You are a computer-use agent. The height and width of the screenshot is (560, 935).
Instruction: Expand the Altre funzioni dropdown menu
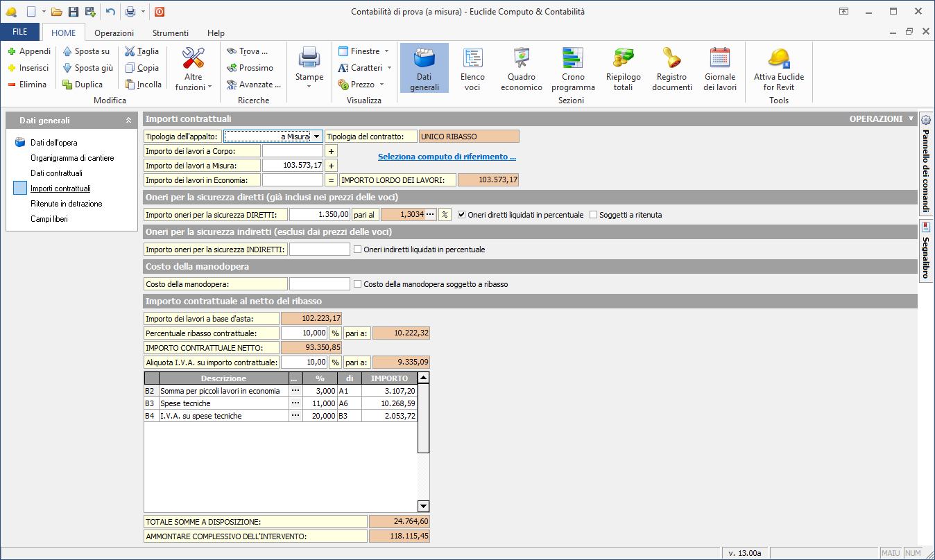point(194,82)
